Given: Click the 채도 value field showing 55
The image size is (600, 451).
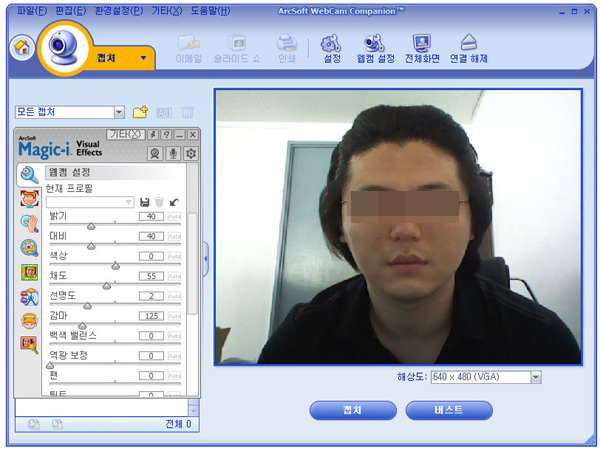Looking at the screenshot, I should pos(151,276).
